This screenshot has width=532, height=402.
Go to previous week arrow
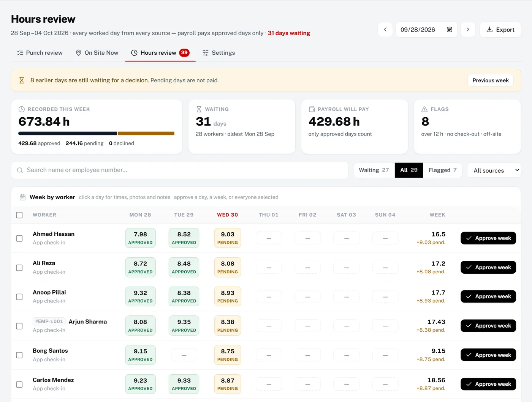385,30
